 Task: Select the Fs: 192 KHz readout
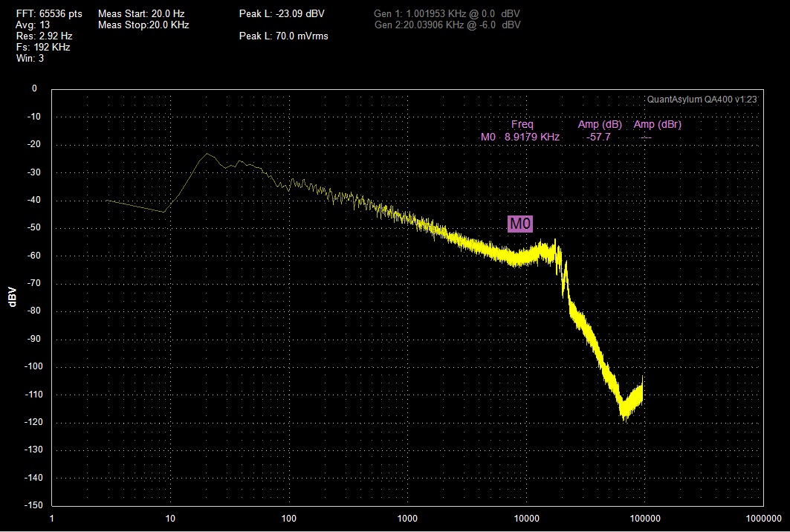pyautogui.click(x=43, y=48)
